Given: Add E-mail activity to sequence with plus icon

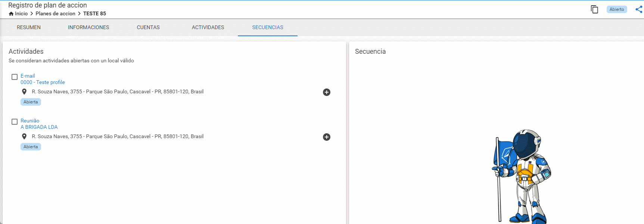Looking at the screenshot, I should point(327,92).
